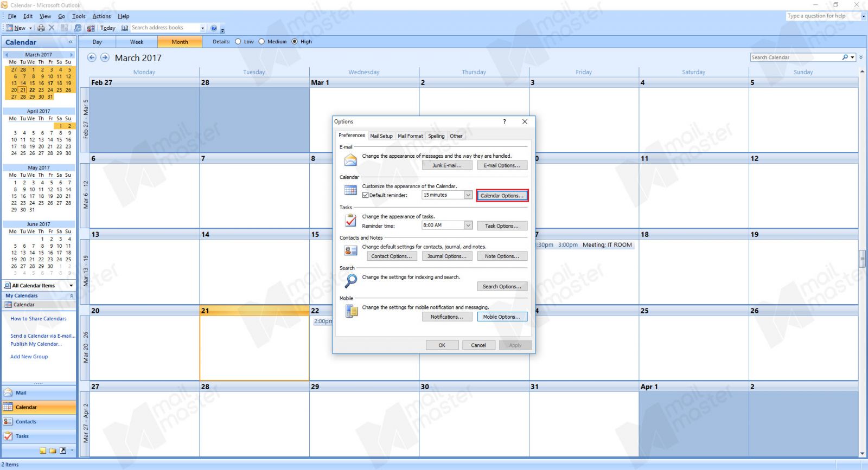Screen dimensions: 868x470
Task: Click the Search address books field
Action: (x=165, y=28)
